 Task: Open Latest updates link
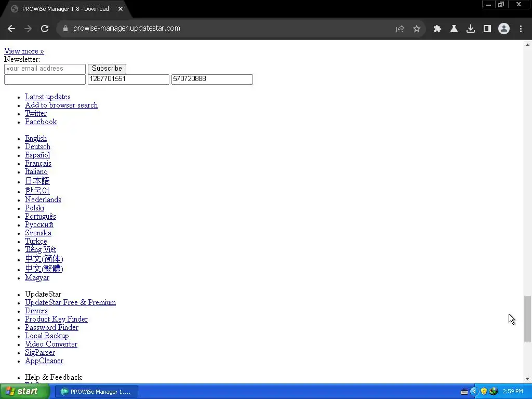click(x=47, y=97)
